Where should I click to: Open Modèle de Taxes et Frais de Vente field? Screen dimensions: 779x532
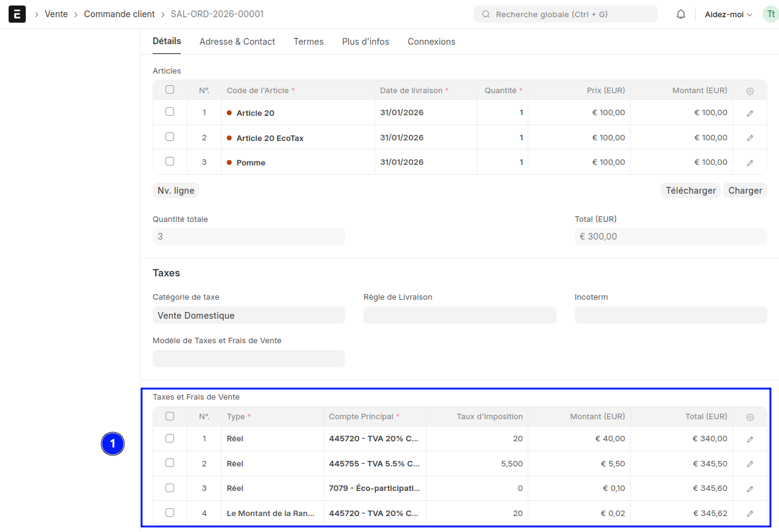tap(249, 359)
